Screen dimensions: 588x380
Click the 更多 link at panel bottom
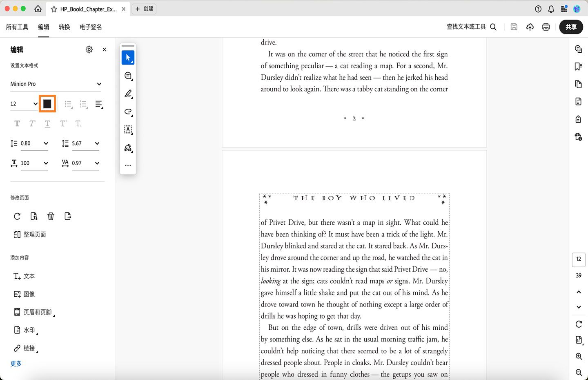pyautogui.click(x=16, y=363)
